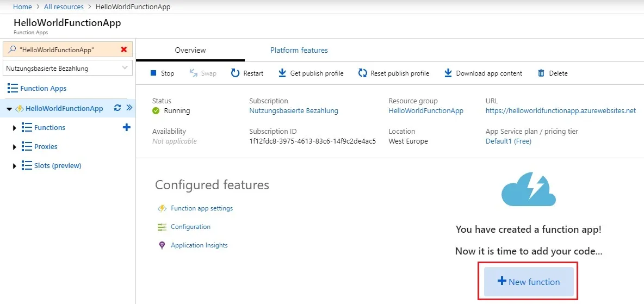Click the magnifier icon in search box
Screen dimensions: 644x304
pyautogui.click(x=12, y=49)
